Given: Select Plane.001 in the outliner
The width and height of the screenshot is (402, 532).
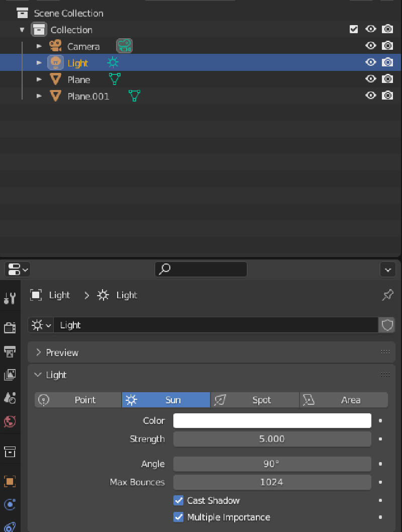Looking at the screenshot, I should (88, 96).
